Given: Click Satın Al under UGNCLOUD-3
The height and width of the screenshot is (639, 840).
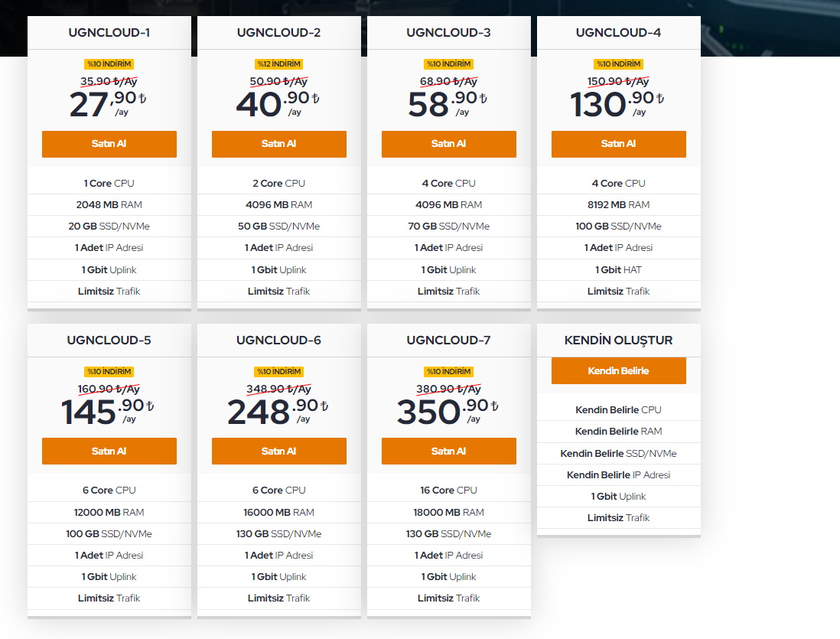Looking at the screenshot, I should [x=449, y=144].
